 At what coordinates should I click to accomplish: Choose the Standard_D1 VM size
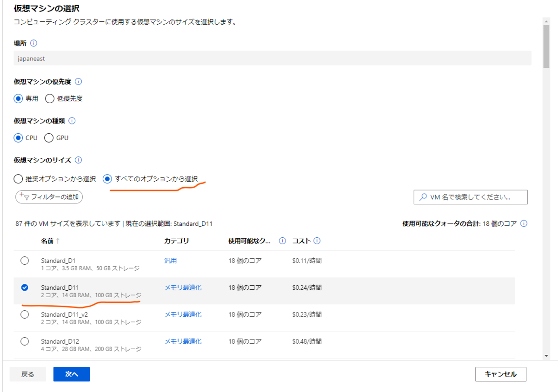25,261
